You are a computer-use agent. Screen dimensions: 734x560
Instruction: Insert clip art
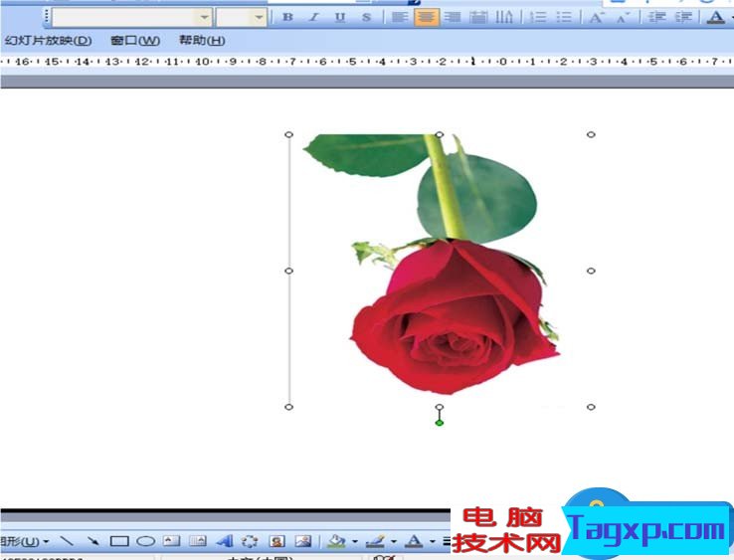[x=276, y=542]
